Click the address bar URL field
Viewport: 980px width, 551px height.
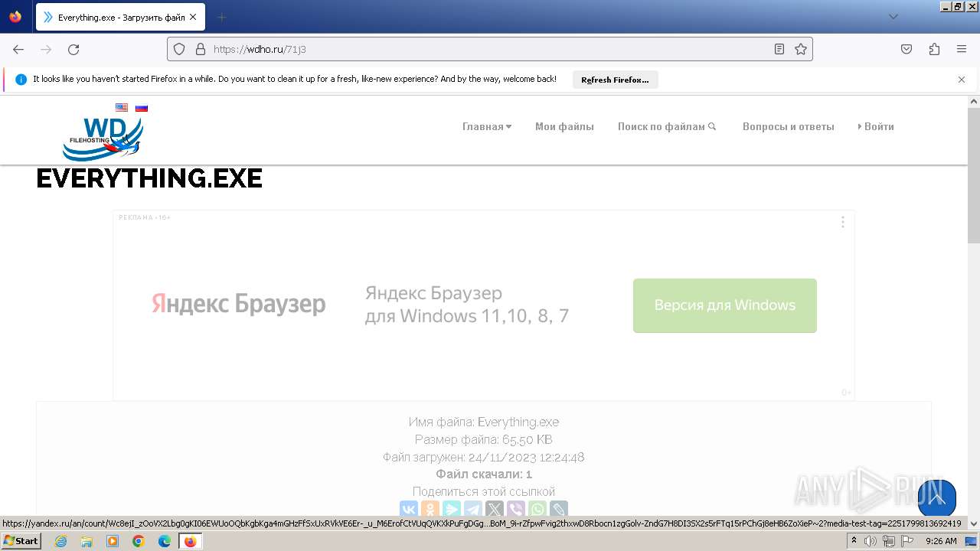point(490,49)
